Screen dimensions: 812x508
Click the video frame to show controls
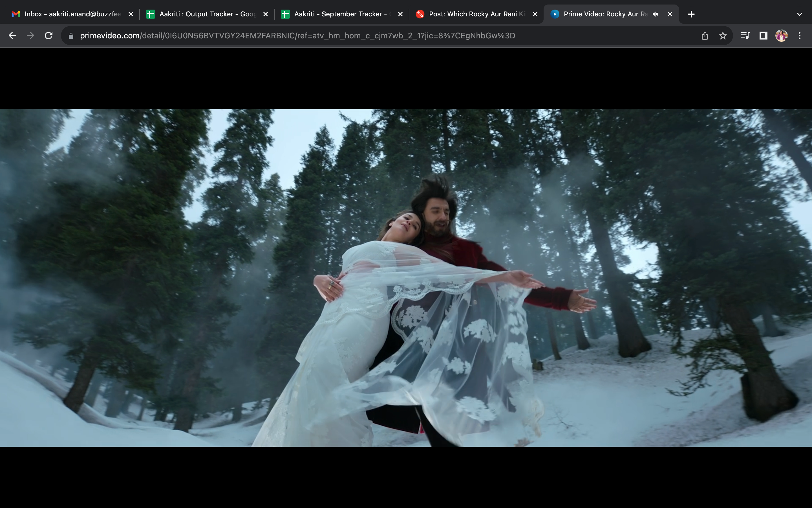click(406, 278)
